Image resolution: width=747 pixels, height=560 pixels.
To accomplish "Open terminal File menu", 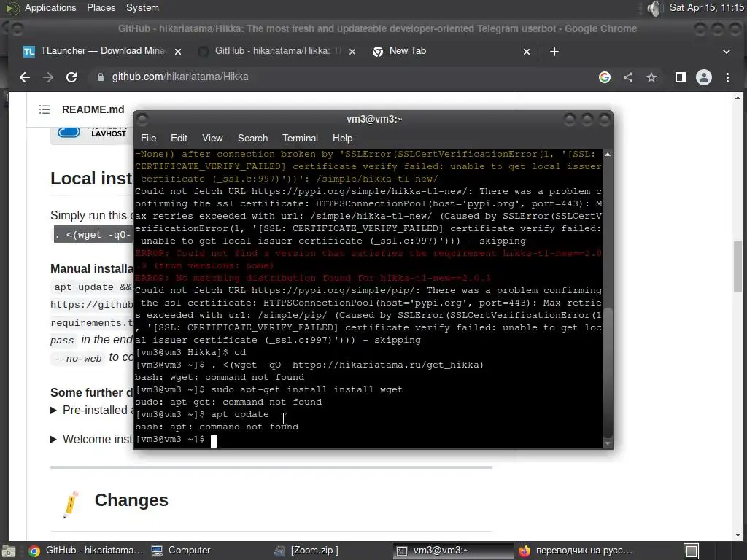I will click(148, 138).
